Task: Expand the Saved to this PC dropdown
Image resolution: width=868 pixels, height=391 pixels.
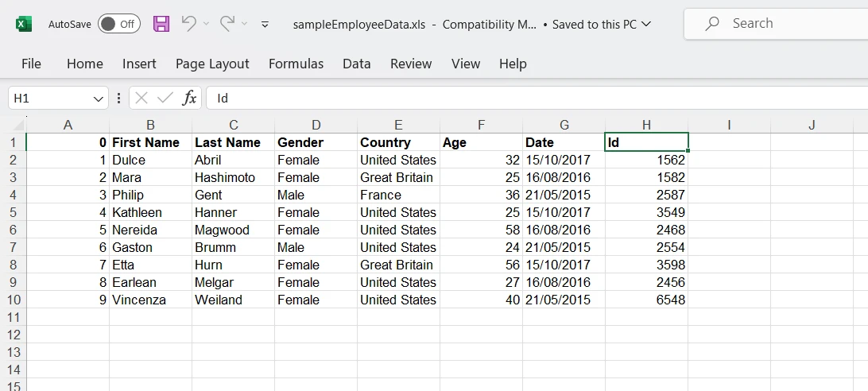Action: 646,24
